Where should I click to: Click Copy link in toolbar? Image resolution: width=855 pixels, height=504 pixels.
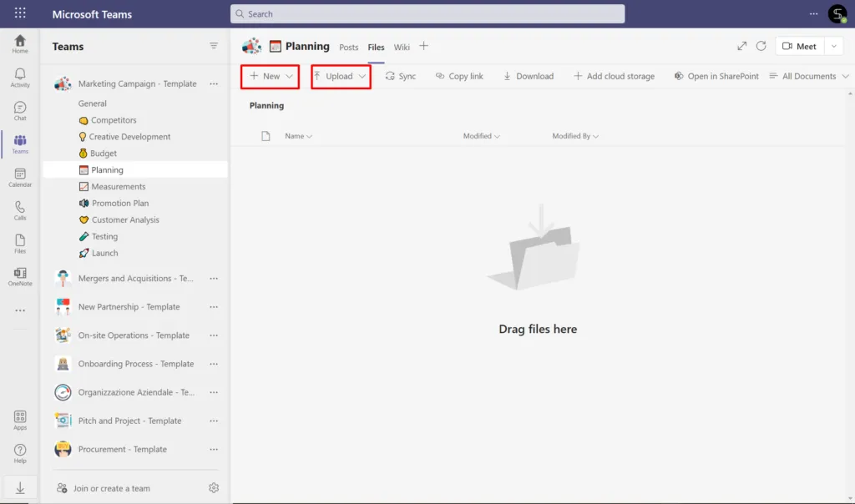(x=459, y=76)
